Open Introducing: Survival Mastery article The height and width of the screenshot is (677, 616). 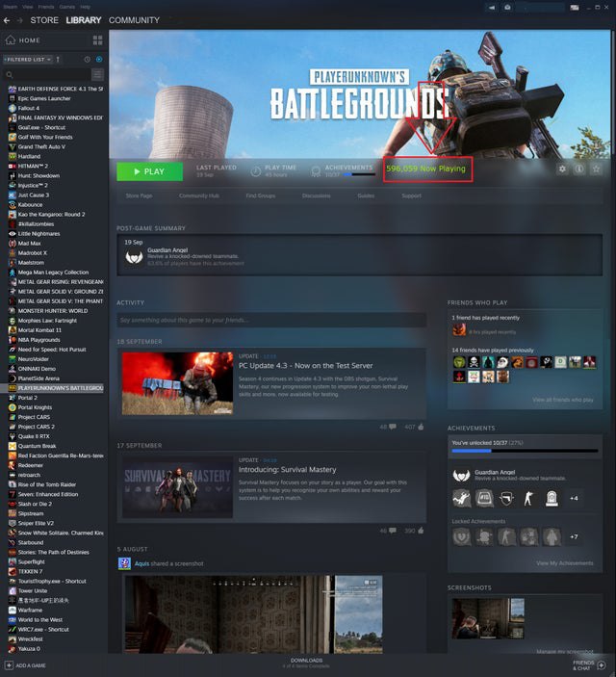click(287, 469)
